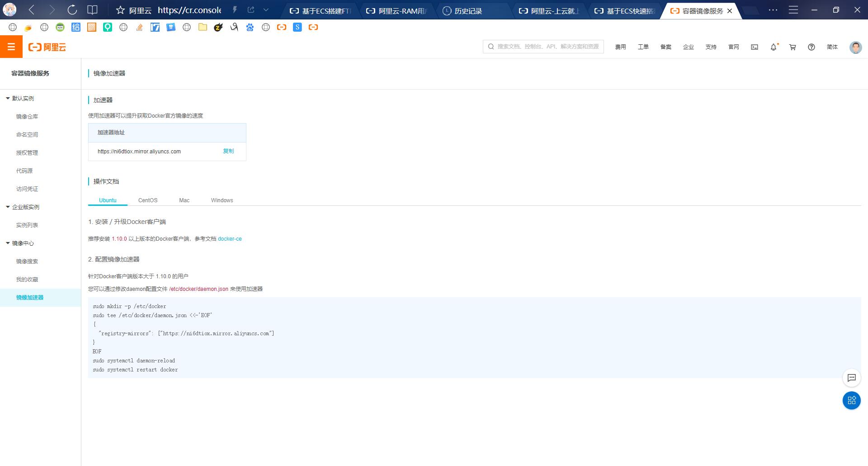Image resolution: width=868 pixels, height=466 pixels.
Task: Switch language via 简体 in the header
Action: click(x=832, y=47)
